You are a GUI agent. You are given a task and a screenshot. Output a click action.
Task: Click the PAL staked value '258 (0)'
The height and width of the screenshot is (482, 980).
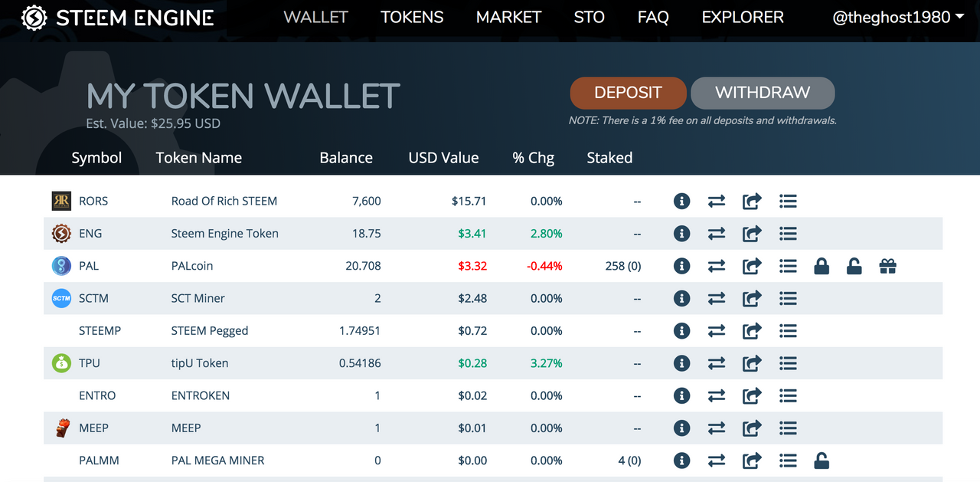coord(623,266)
